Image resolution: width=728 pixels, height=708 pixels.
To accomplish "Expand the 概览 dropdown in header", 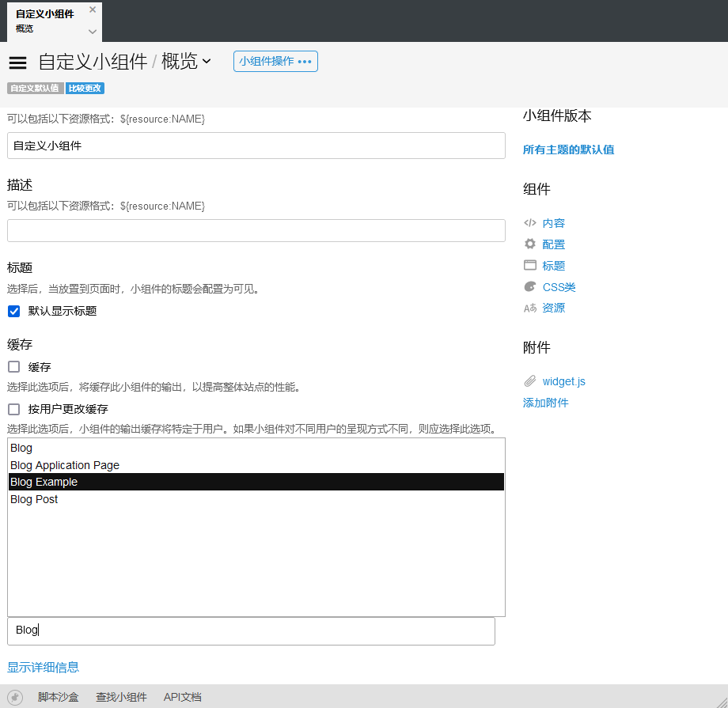I will 207,62.
